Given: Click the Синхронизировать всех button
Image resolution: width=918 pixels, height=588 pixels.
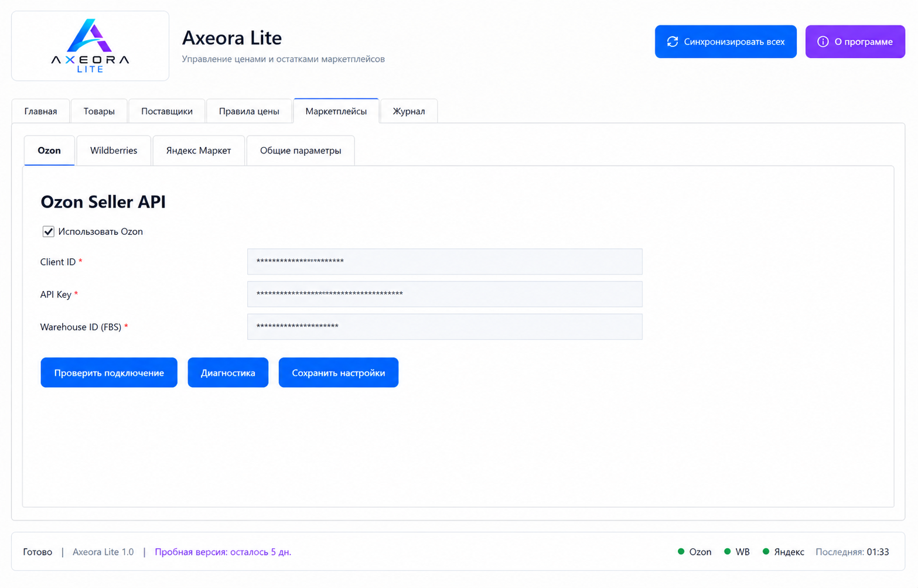Looking at the screenshot, I should coord(726,42).
